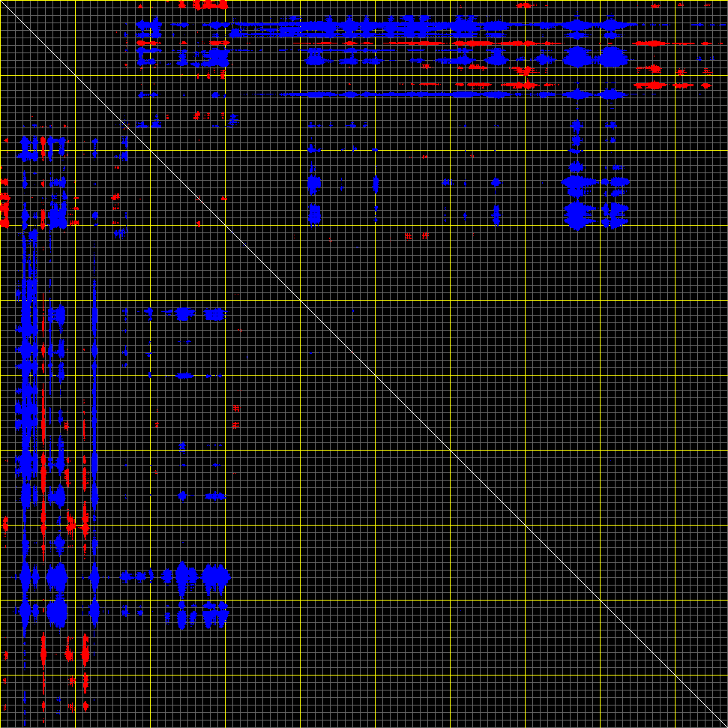Select the big blue cluster right of center, upper half

tap(576, 214)
